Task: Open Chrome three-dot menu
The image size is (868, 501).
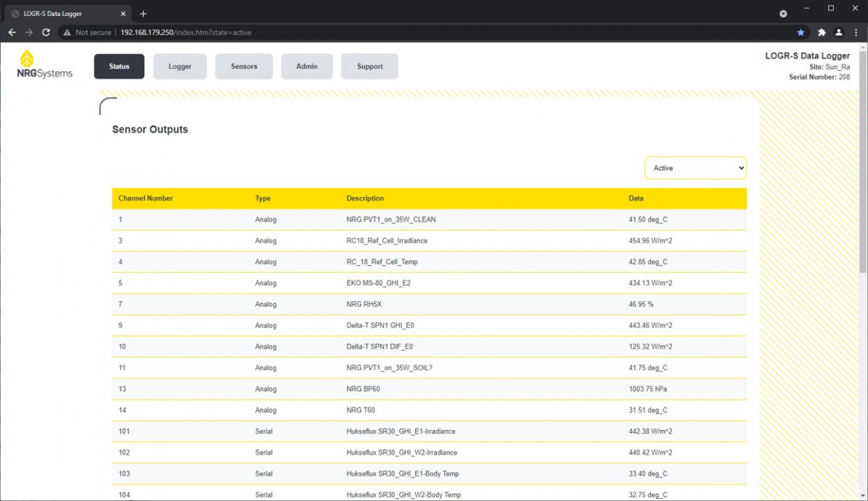Action: click(x=856, y=33)
